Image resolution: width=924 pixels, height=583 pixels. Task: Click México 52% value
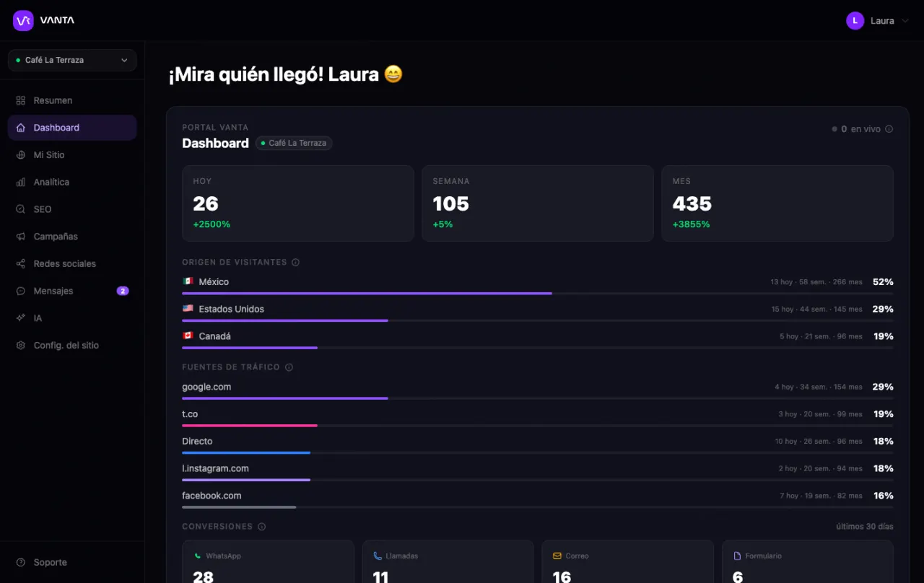pyautogui.click(x=883, y=281)
